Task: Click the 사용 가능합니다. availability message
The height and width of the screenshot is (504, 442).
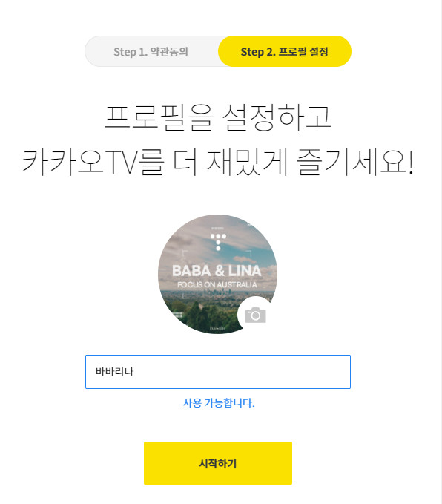Action: click(x=219, y=403)
